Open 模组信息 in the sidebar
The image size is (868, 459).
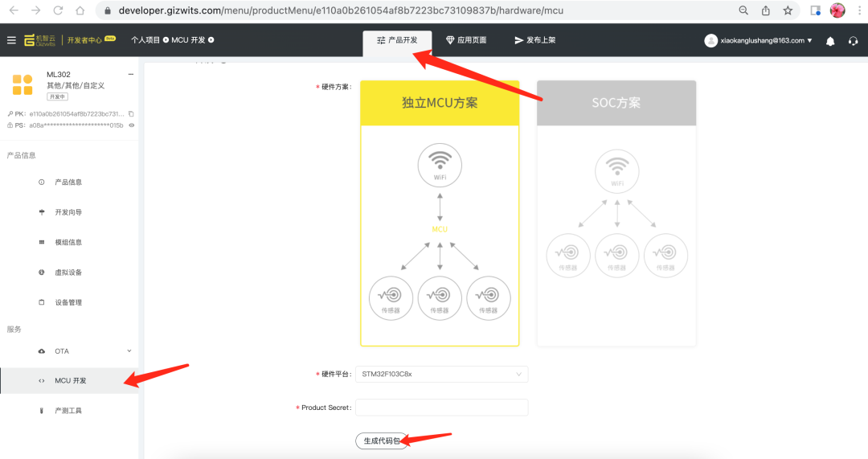coord(68,242)
